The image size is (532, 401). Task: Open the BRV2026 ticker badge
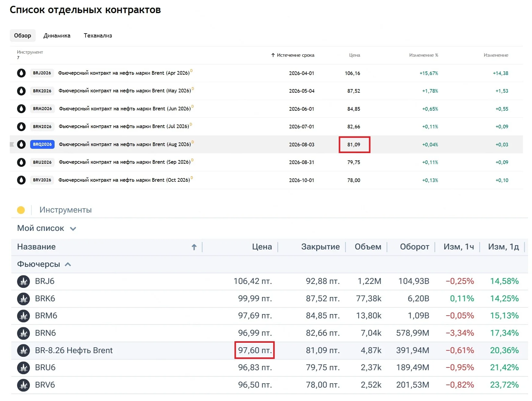coord(42,180)
